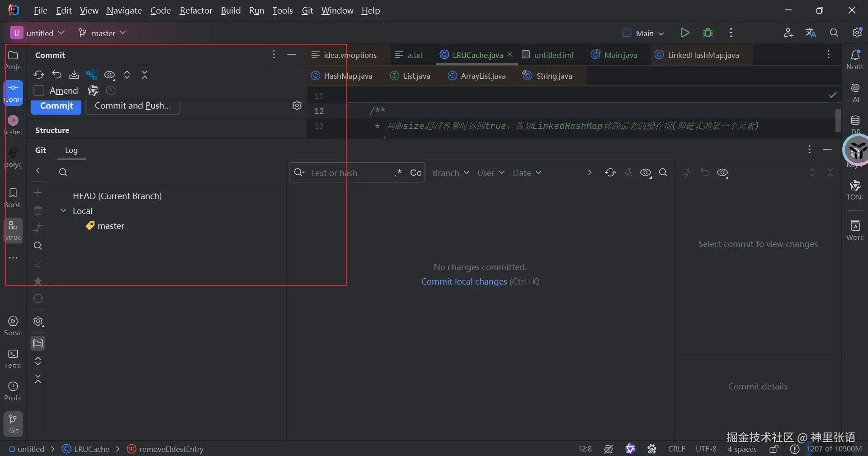Click UTF-8 encoding in status bar
The image size is (868, 456).
coord(706,449)
